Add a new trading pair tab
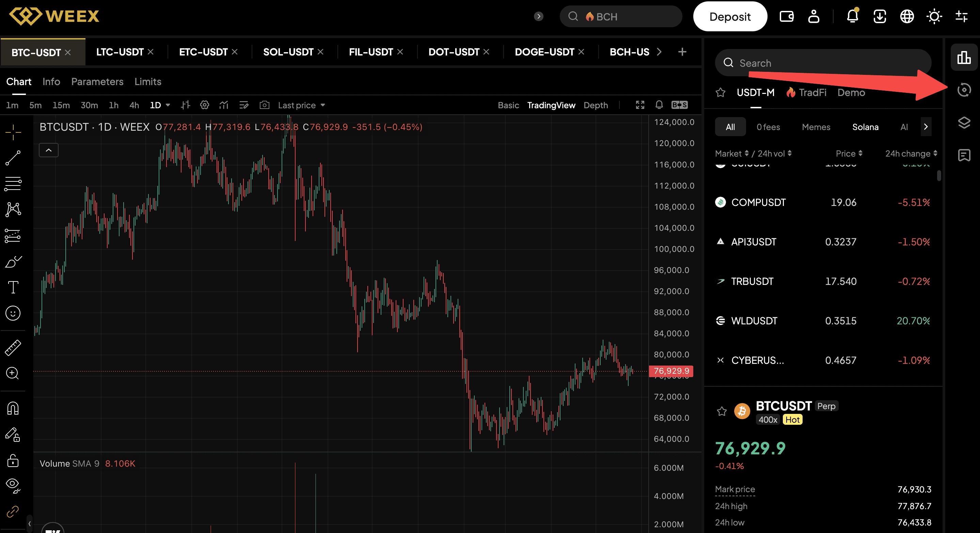 [682, 52]
